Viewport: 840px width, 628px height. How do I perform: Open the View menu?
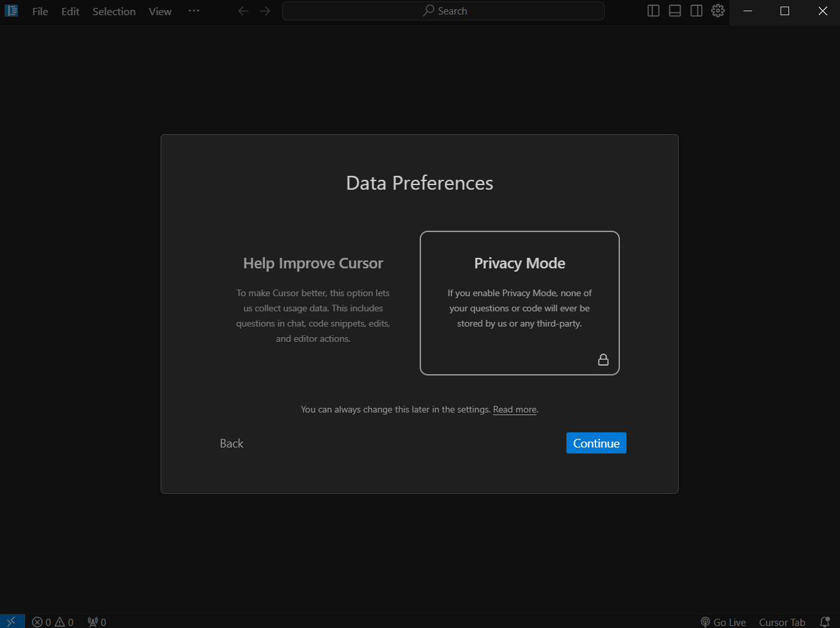160,11
